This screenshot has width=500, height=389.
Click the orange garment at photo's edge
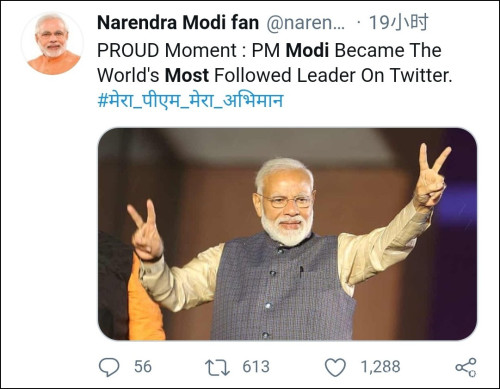tap(144, 300)
